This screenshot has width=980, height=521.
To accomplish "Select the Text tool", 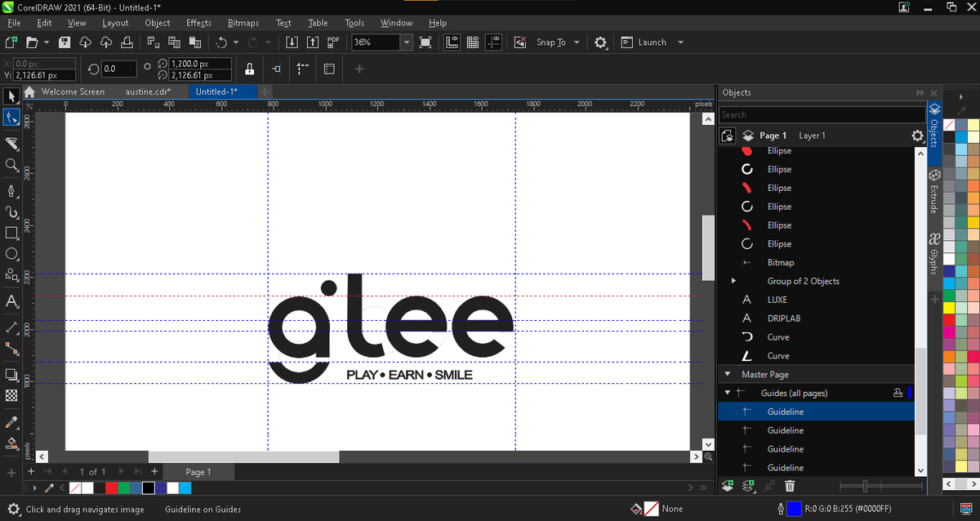I will pos(11,301).
